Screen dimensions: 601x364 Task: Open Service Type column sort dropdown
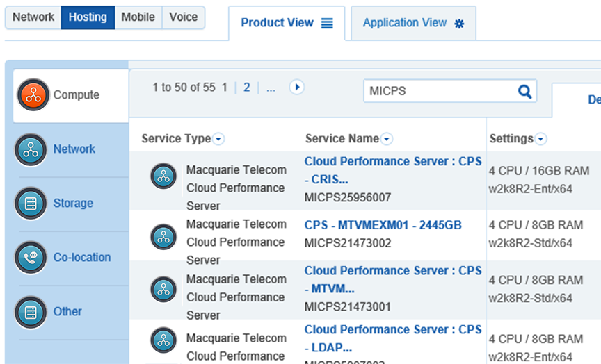[x=218, y=138]
